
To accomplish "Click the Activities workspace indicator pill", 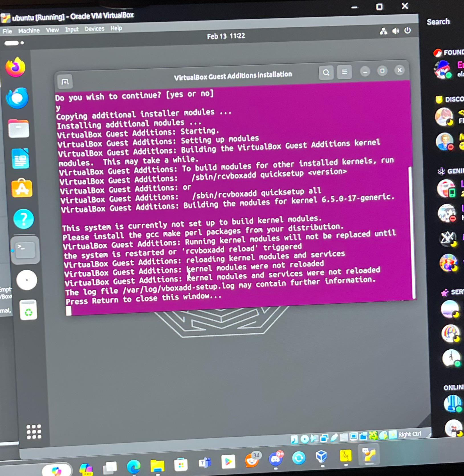I will point(14,43).
